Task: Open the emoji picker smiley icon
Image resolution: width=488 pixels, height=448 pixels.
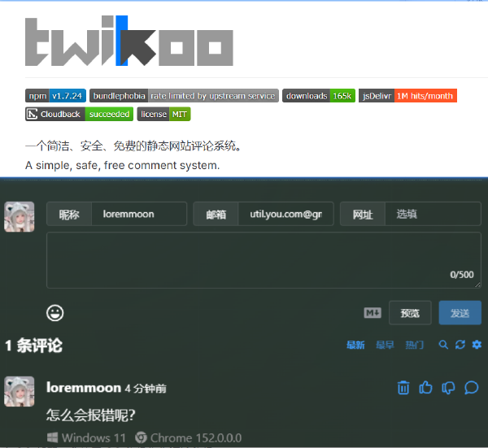Action: [55, 313]
